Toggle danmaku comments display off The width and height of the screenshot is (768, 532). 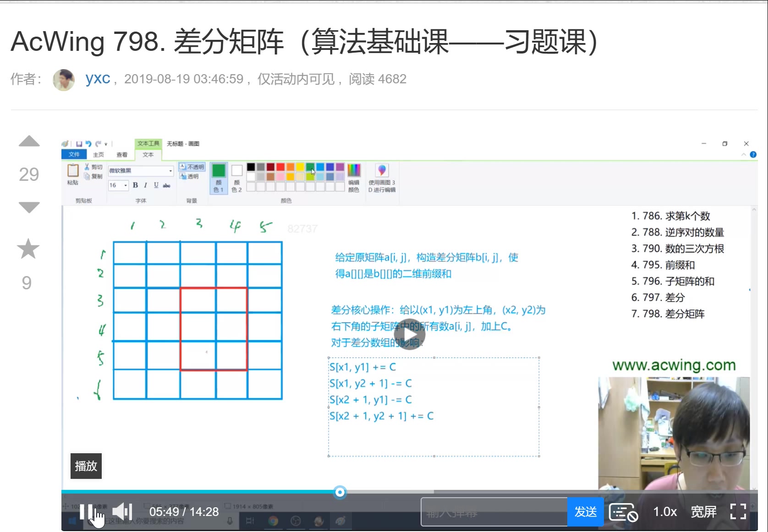point(623,512)
